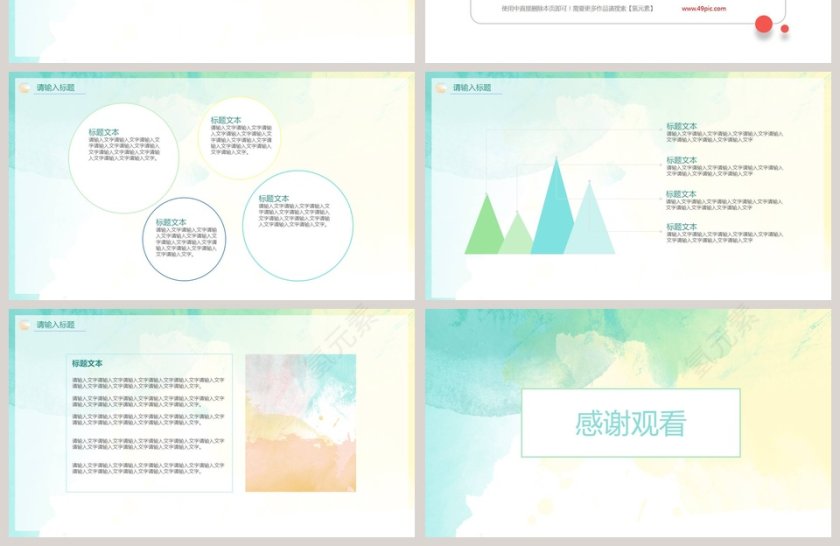The height and width of the screenshot is (546, 840).
Task: Click the large red circle
Action: click(x=764, y=24)
